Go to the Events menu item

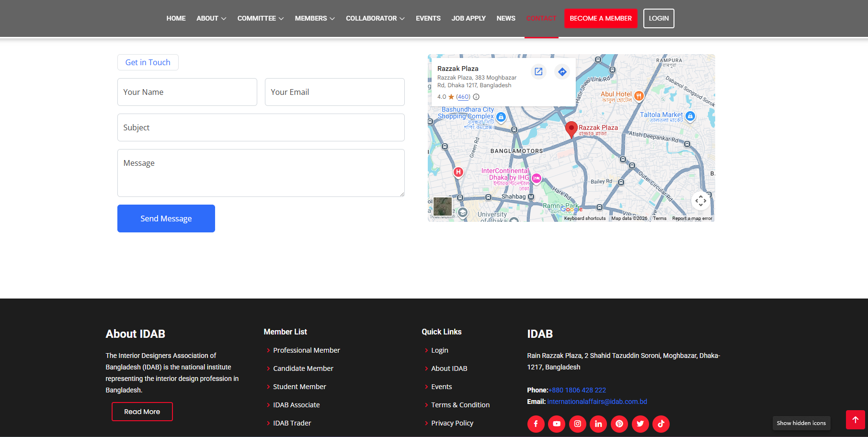click(x=428, y=18)
